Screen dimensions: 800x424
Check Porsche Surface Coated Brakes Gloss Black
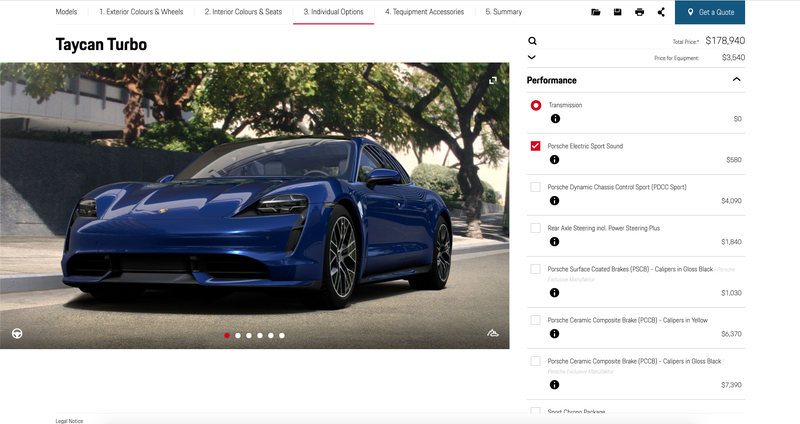(x=535, y=269)
